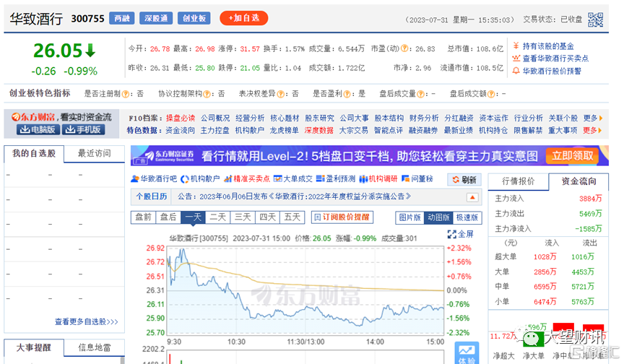Image resolution: width=624 pixels, height=364 pixels.
Task: Click the chart icon beside 查看华致酒行买卖点
Action: tap(516, 58)
